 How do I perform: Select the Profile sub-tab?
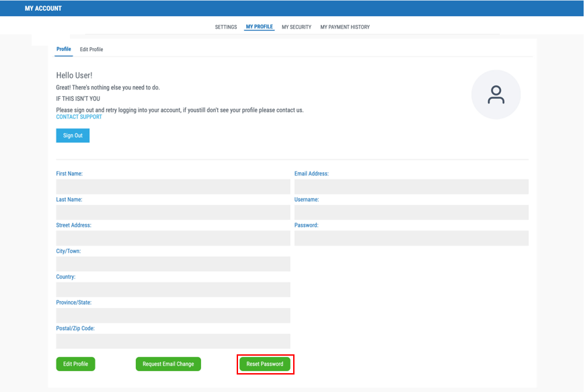[64, 49]
